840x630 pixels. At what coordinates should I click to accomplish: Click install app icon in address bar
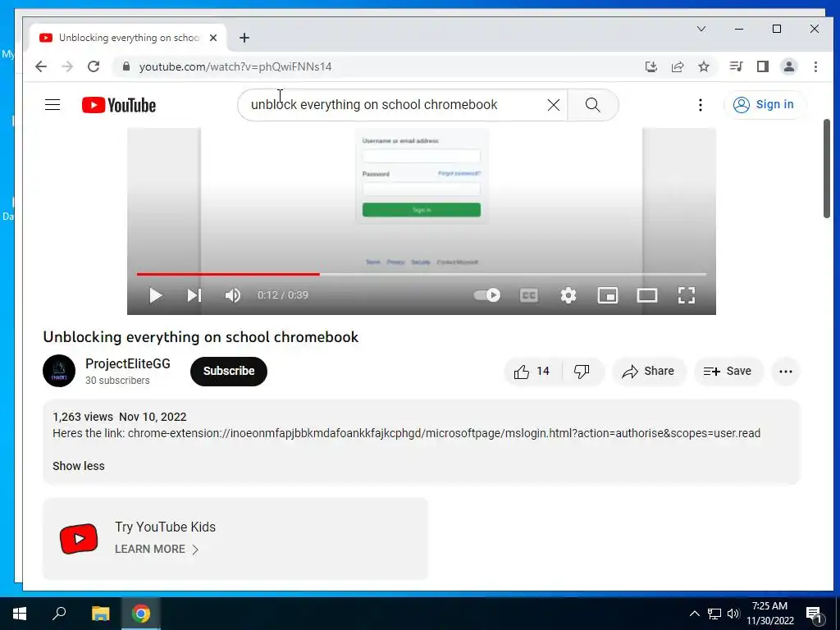(x=651, y=66)
